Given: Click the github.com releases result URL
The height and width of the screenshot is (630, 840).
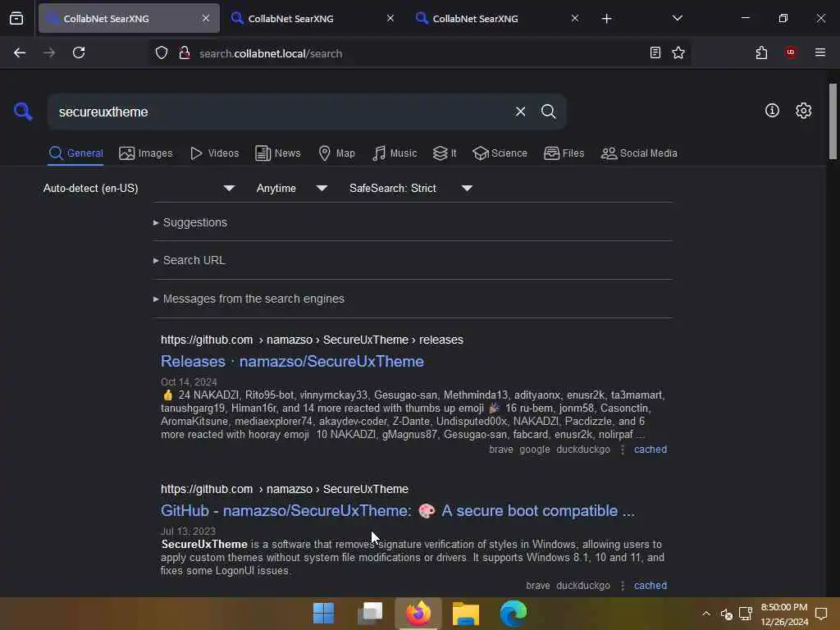Looking at the screenshot, I should click(312, 340).
